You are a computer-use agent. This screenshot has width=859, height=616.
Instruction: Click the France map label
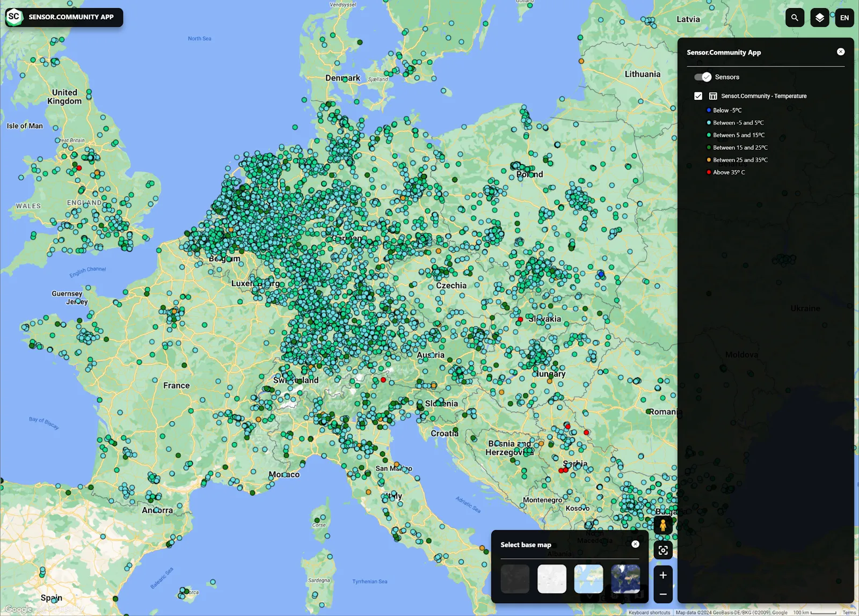click(177, 385)
